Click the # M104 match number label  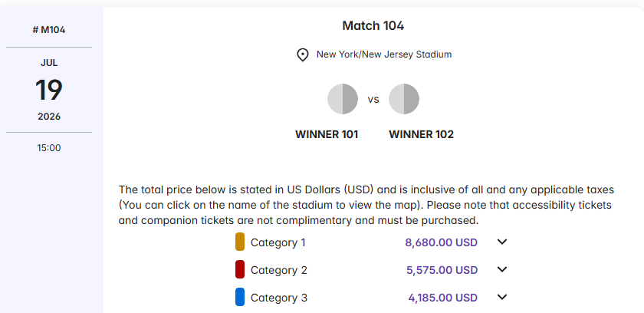(x=49, y=30)
